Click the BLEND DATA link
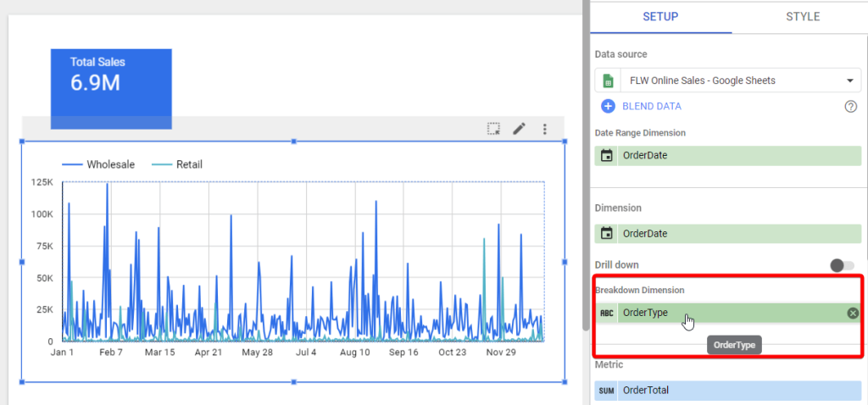 point(652,106)
